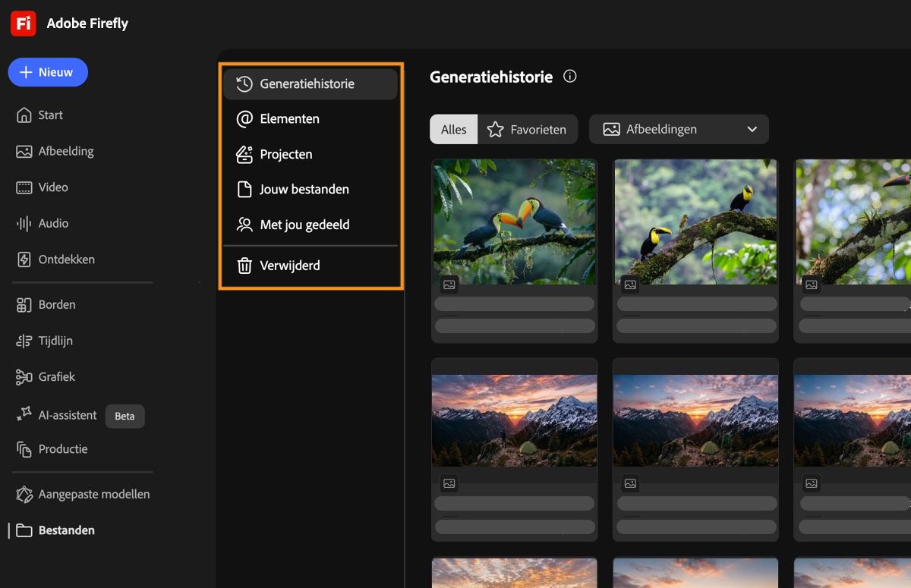Click the Grafiek node graph icon
The width and height of the screenshot is (911, 588).
point(24,377)
